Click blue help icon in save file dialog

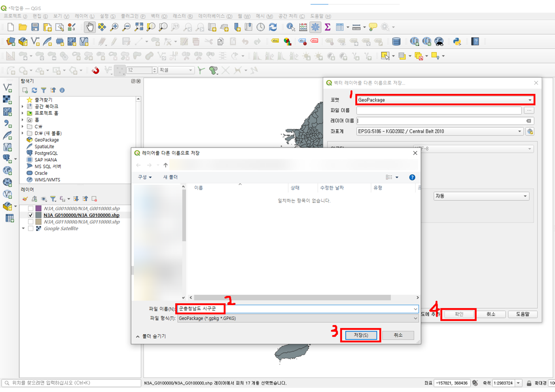pos(412,177)
